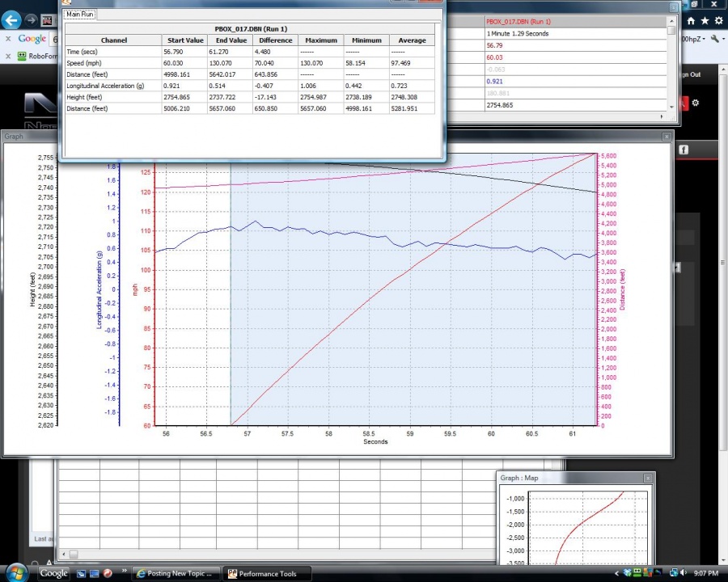
Task: Click the Windows Start orb
Action: (17, 573)
